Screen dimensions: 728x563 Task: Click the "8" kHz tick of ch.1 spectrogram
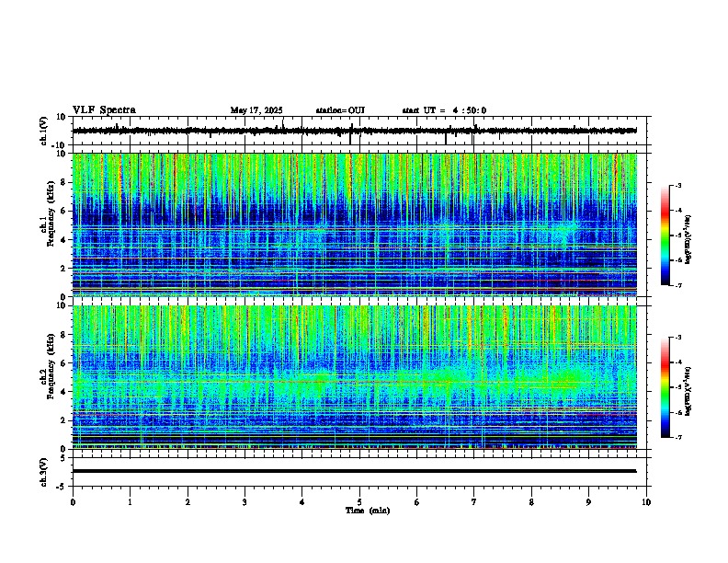[x=64, y=182]
